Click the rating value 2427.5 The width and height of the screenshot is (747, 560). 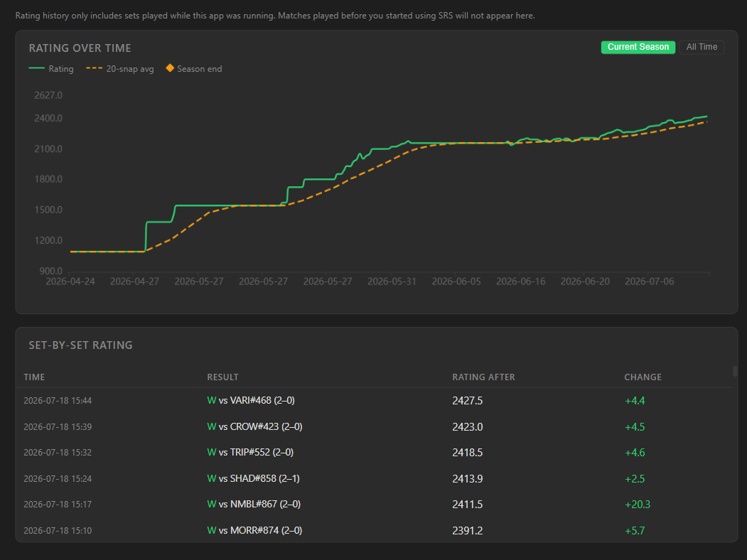point(468,401)
